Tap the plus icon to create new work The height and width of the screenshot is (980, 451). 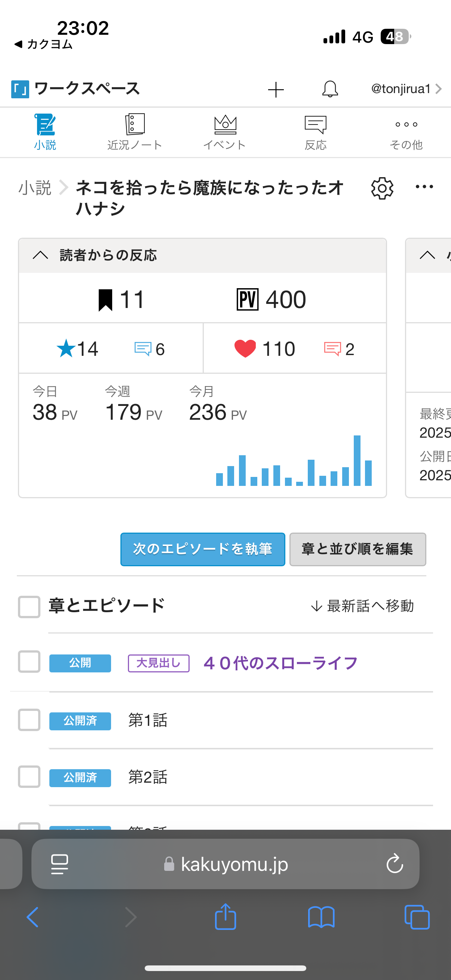coord(276,90)
